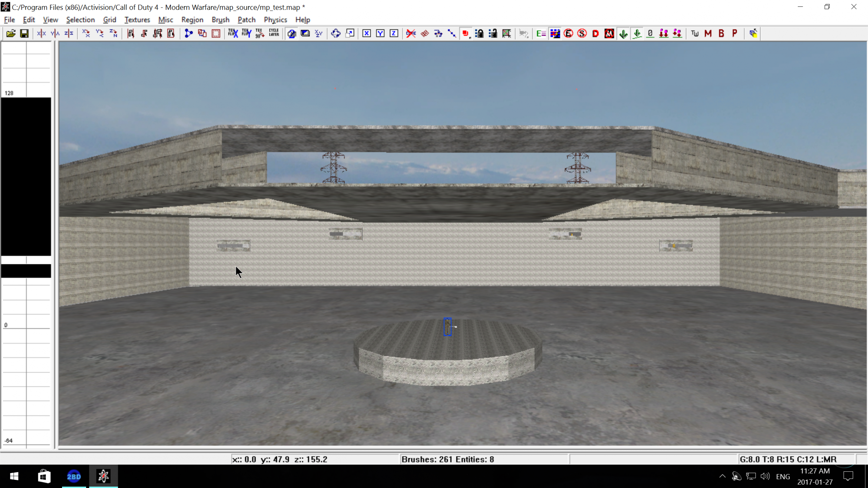Open the Misc menu
868x488 pixels.
point(166,19)
